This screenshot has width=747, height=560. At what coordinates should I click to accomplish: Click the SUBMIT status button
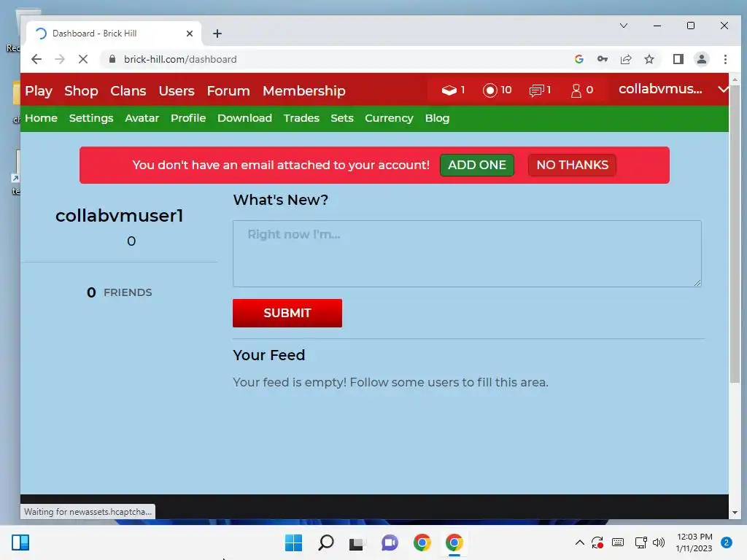pyautogui.click(x=287, y=313)
